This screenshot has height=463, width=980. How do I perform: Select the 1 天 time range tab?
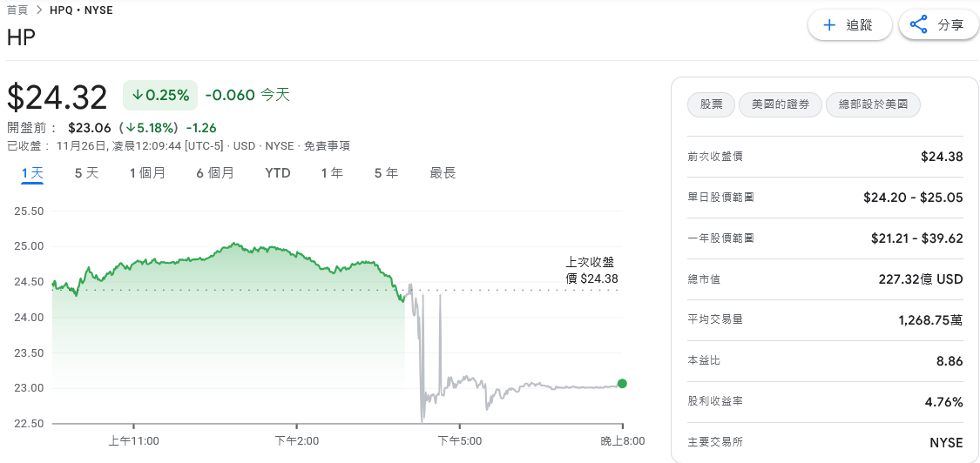click(x=32, y=173)
